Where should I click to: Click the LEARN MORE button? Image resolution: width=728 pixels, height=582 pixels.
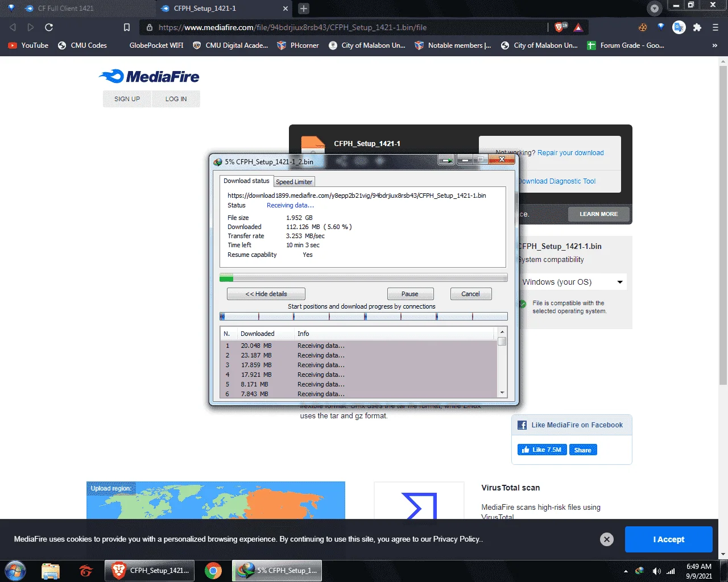(x=598, y=214)
